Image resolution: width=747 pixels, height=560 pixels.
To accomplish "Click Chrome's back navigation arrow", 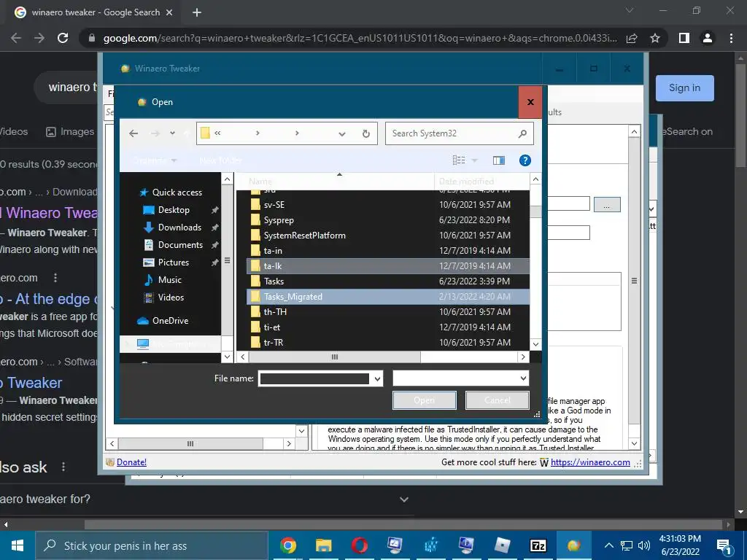I will pos(16,38).
